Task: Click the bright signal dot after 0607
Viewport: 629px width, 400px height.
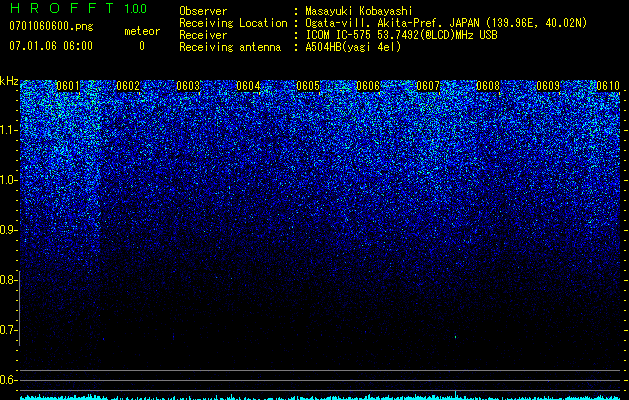Action: click(455, 337)
